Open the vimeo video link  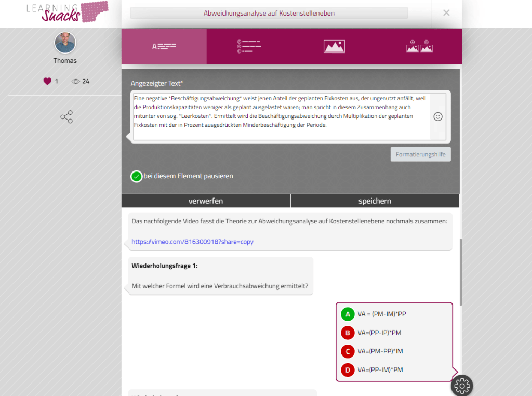192,242
